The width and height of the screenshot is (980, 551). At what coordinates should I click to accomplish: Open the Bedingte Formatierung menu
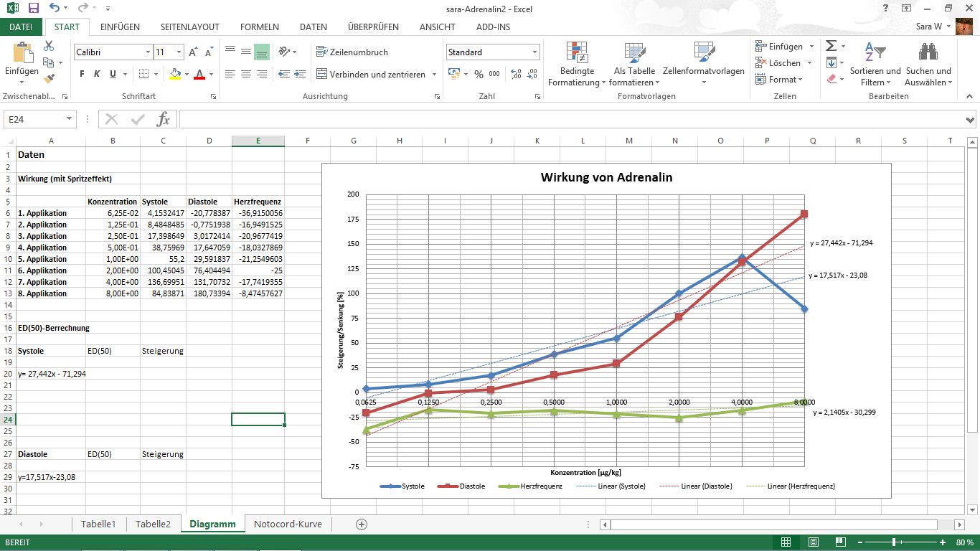point(577,63)
